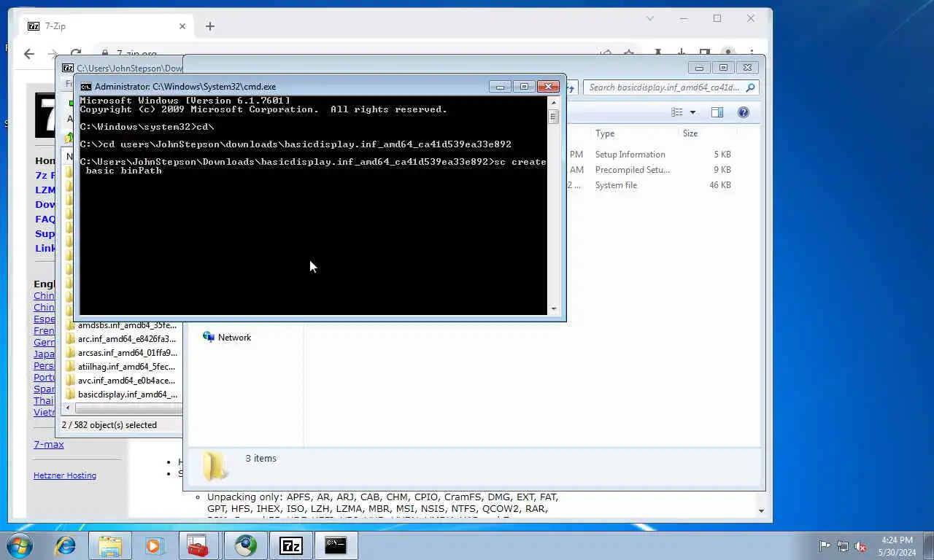The width and height of the screenshot is (934, 560).
Task: Minimize the Explorer window
Action: [x=699, y=68]
